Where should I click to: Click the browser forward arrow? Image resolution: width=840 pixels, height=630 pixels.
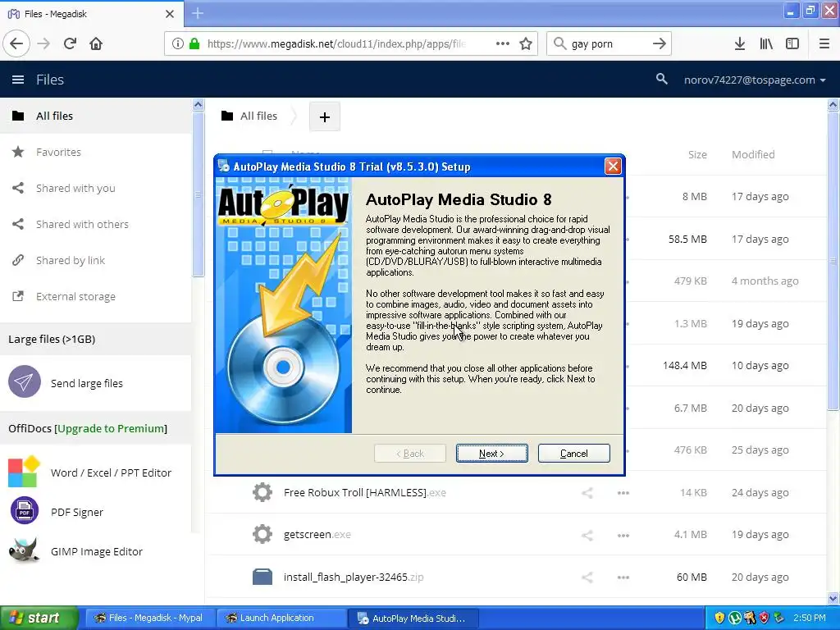[43, 44]
